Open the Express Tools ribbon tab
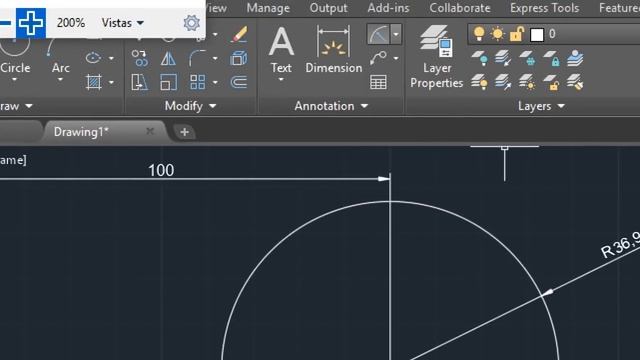The height and width of the screenshot is (360, 640). [544, 8]
